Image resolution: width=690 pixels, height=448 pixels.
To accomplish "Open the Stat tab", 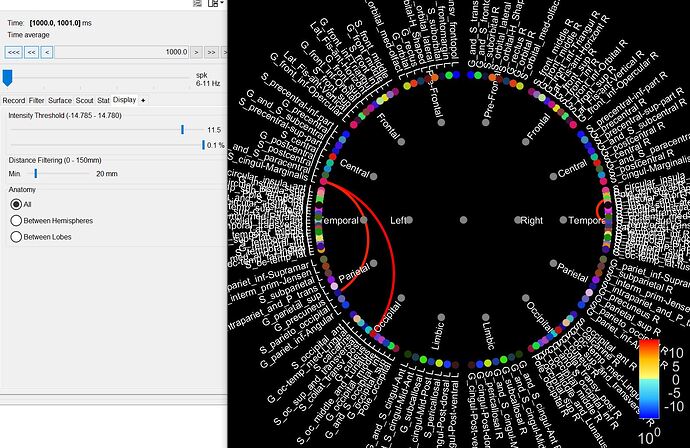I will [103, 100].
